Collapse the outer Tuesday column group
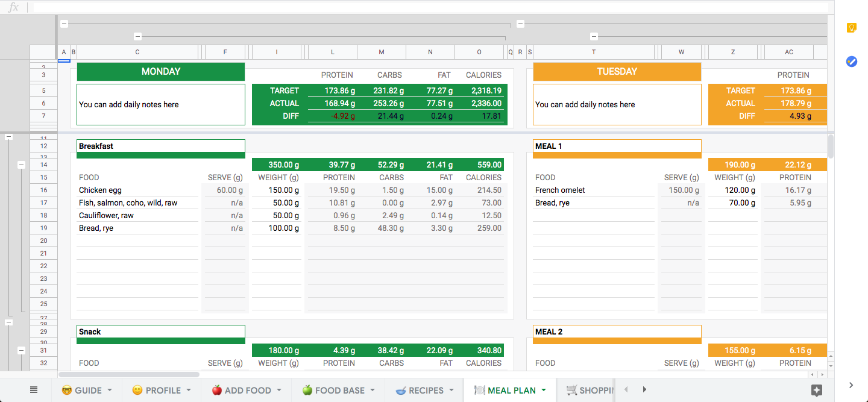868x402 pixels. (x=521, y=24)
